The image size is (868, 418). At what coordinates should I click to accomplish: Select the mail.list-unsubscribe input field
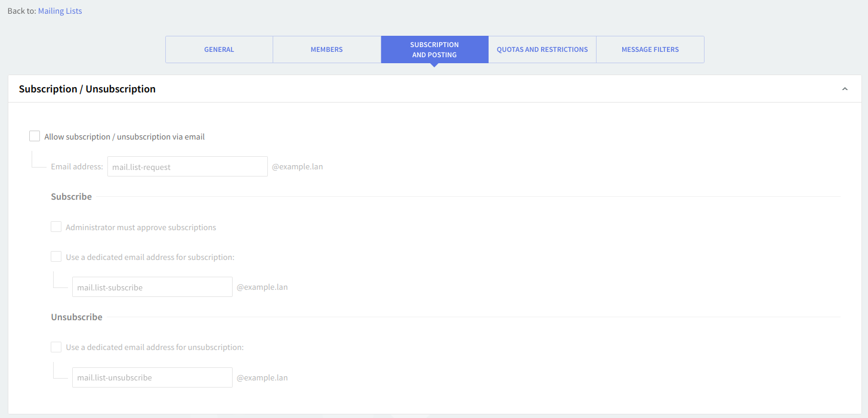point(152,377)
